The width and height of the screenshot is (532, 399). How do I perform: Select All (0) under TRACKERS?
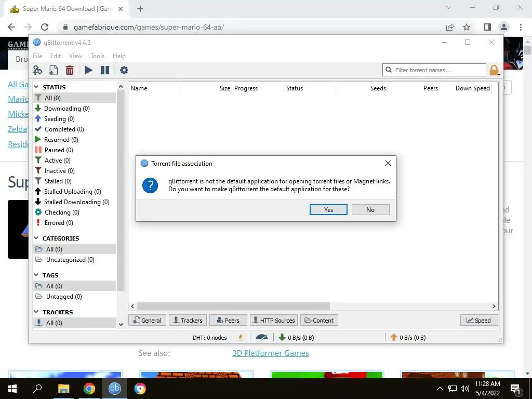click(75, 323)
